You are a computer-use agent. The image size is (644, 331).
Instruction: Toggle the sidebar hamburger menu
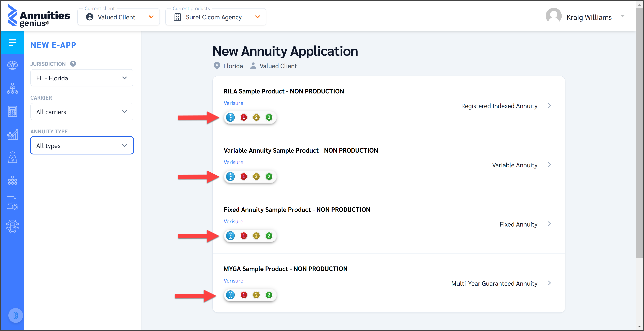pyautogui.click(x=13, y=42)
